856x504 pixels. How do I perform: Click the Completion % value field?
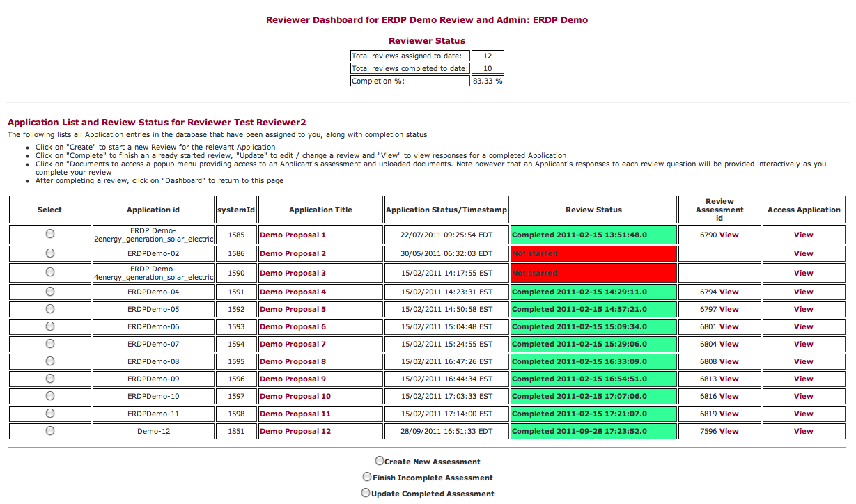(488, 81)
